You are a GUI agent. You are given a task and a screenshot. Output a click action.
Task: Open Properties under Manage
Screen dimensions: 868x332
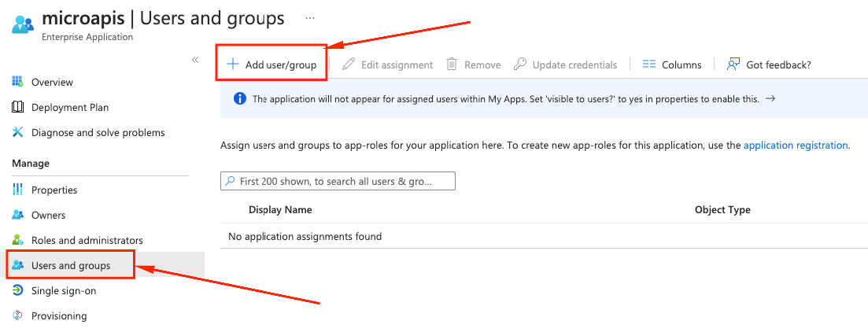[54, 190]
